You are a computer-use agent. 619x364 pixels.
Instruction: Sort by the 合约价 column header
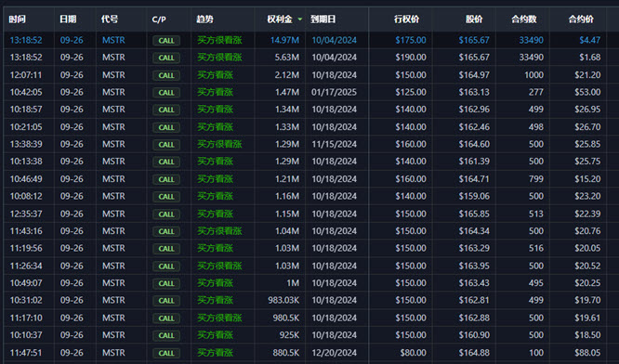pos(581,19)
